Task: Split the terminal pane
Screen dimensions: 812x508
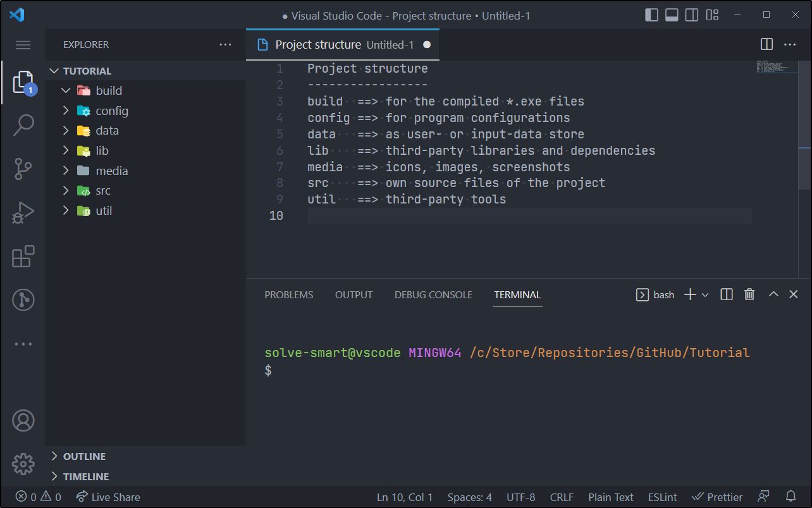Action: pos(725,294)
